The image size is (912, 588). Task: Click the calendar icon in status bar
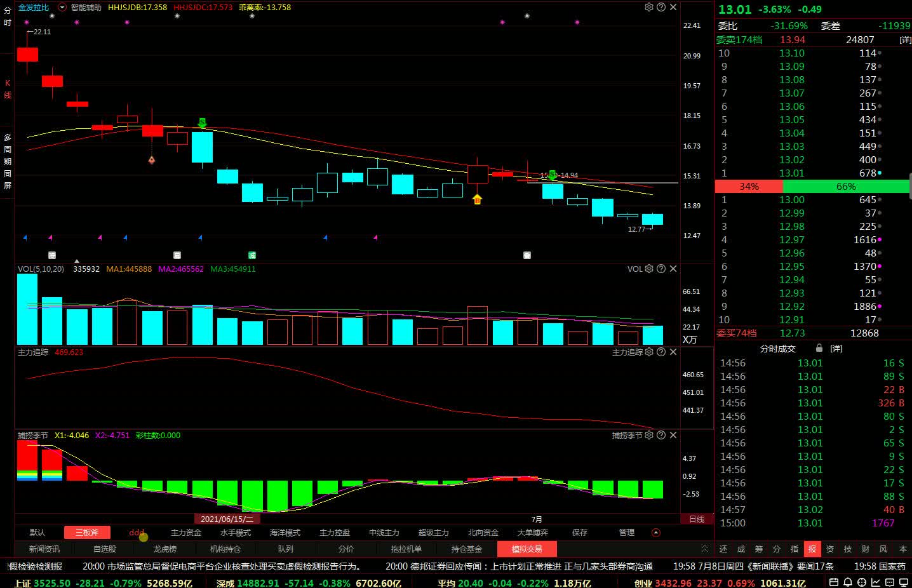click(835, 582)
